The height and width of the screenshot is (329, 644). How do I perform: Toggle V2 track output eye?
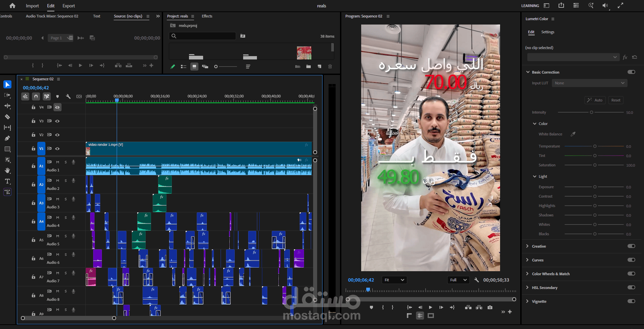tap(58, 135)
